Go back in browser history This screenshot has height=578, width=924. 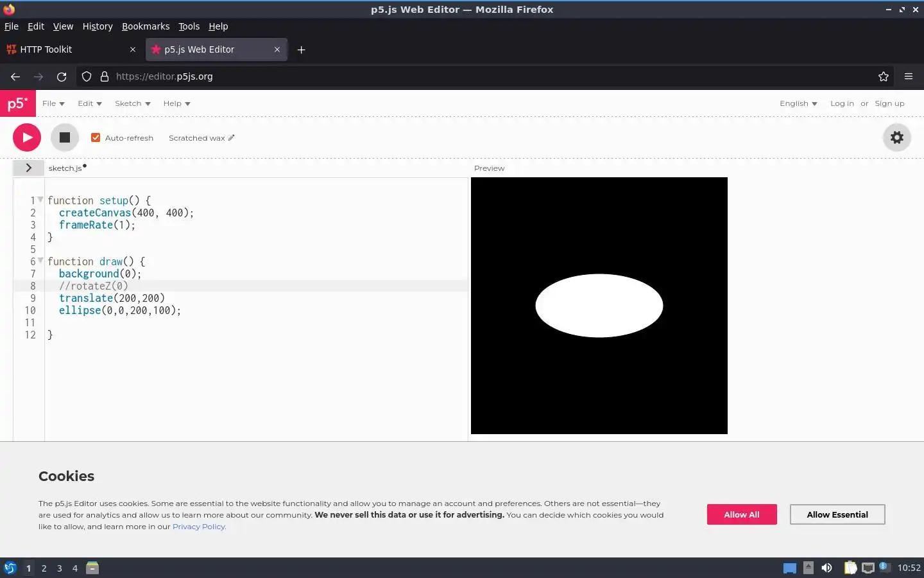point(15,76)
